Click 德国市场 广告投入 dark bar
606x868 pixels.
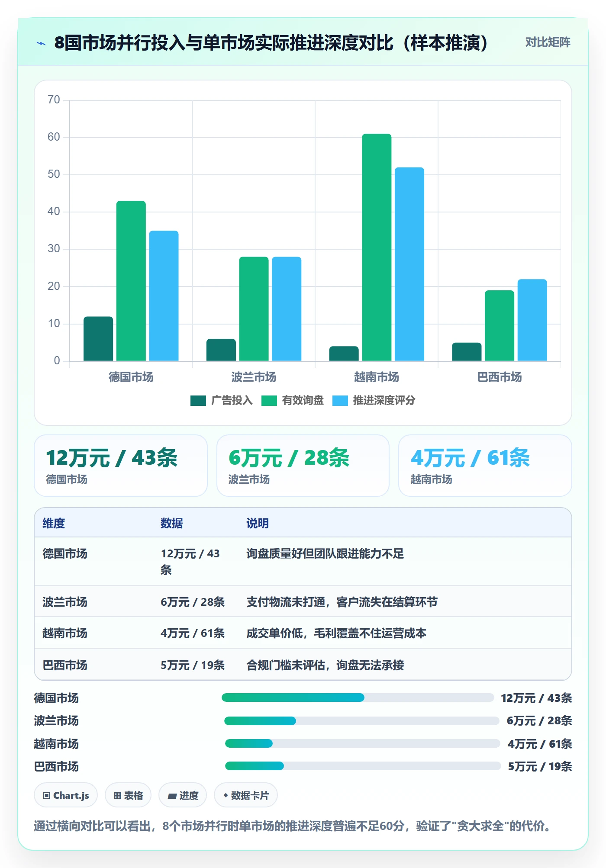[x=98, y=339]
